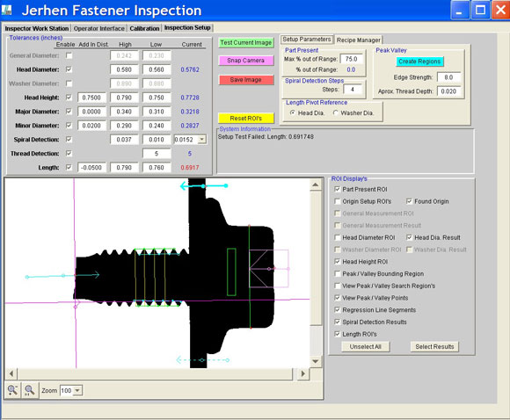Open the Zoom percentage dropdown

(77, 390)
